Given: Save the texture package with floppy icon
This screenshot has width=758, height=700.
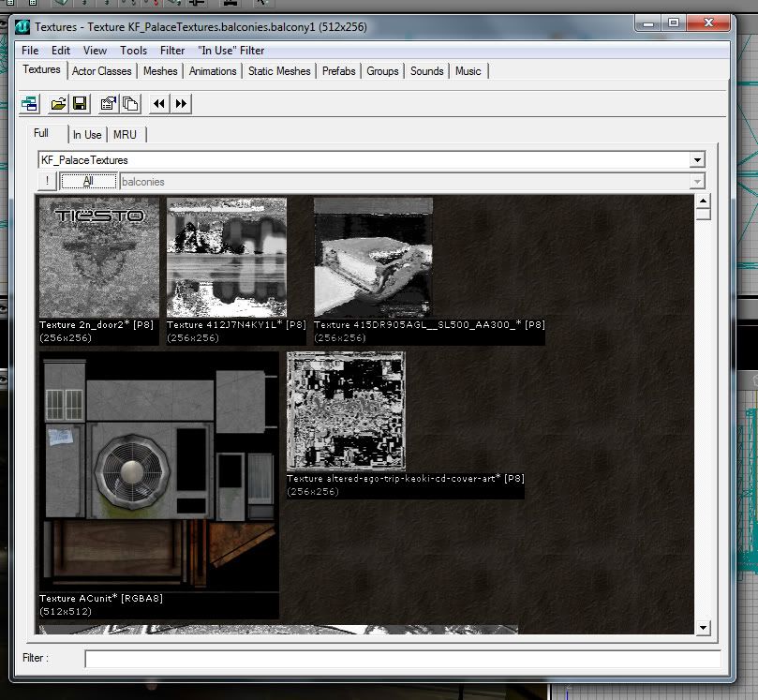Looking at the screenshot, I should click(x=80, y=103).
